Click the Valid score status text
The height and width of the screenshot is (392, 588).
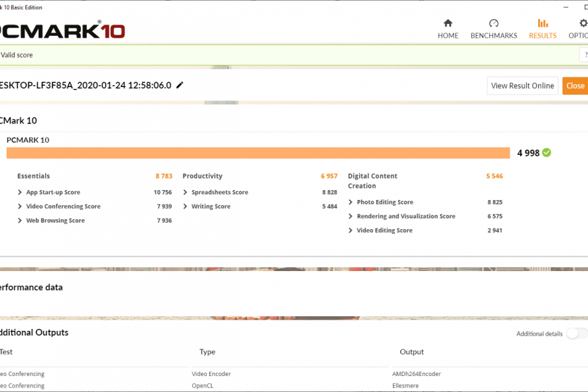(17, 55)
